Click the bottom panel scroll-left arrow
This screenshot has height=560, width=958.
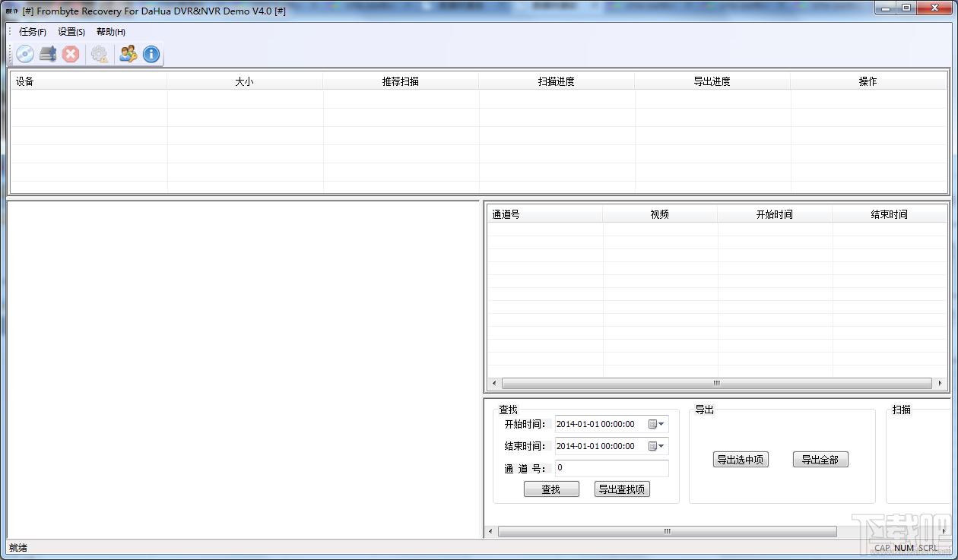coord(490,532)
